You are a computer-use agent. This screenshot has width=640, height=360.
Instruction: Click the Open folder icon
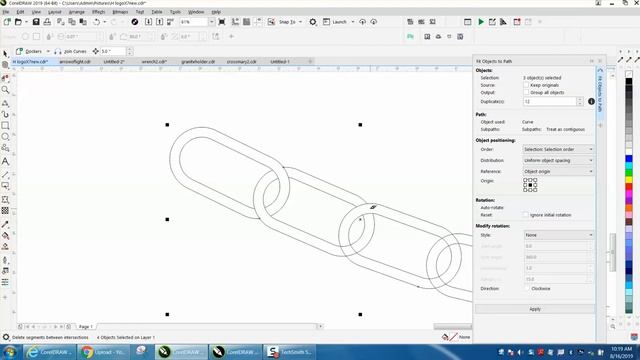pyautogui.click(x=18, y=22)
